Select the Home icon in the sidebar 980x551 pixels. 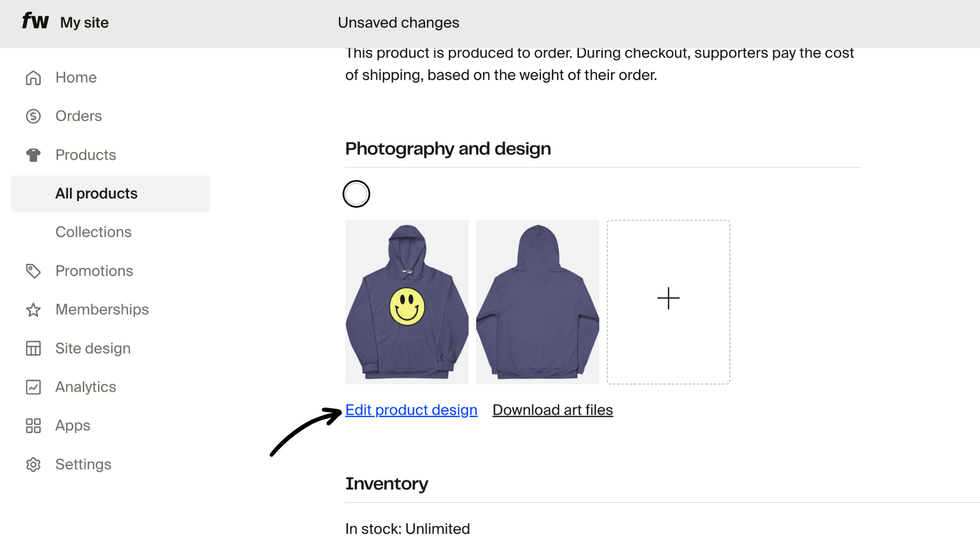point(33,78)
